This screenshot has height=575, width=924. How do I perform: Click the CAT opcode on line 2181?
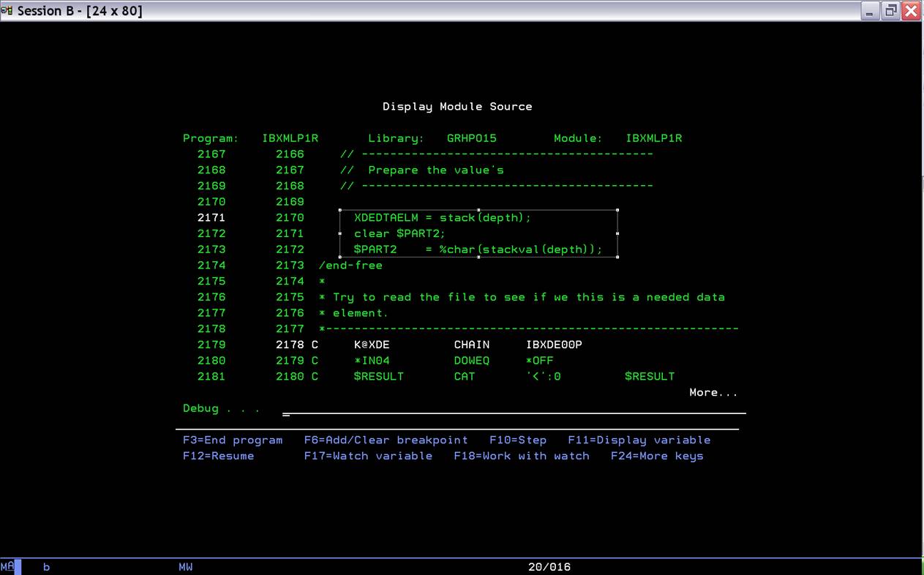[x=465, y=377]
